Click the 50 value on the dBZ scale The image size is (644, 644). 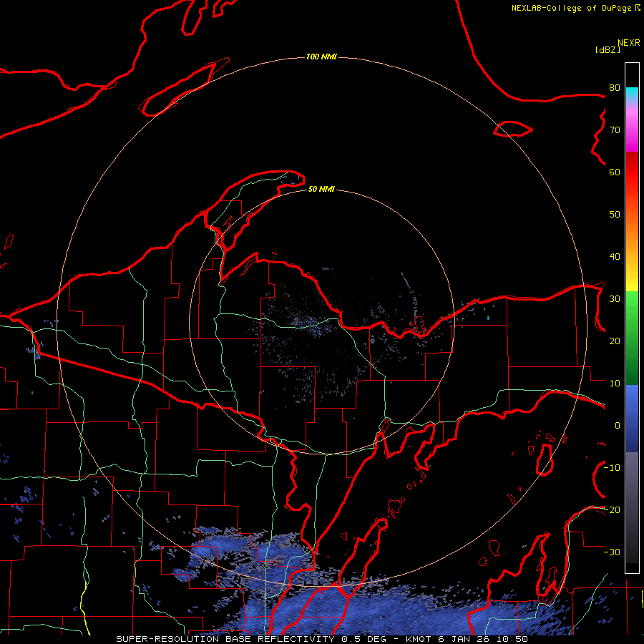(615, 215)
